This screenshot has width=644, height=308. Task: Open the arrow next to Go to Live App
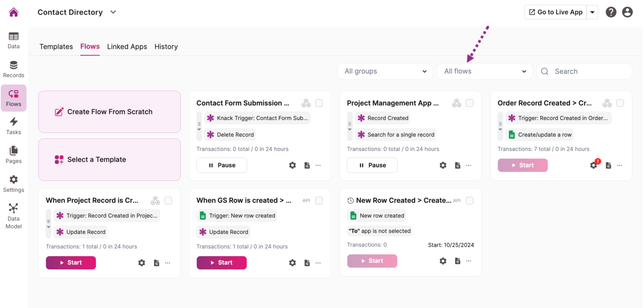click(592, 12)
